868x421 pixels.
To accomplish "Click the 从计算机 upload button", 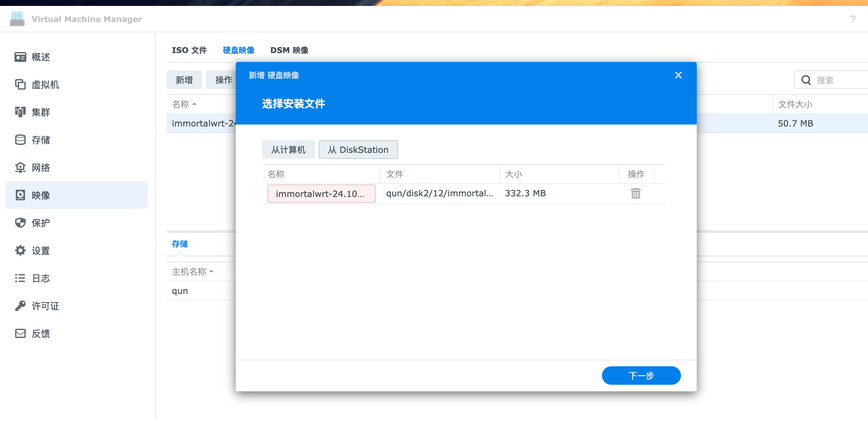I will [x=288, y=150].
